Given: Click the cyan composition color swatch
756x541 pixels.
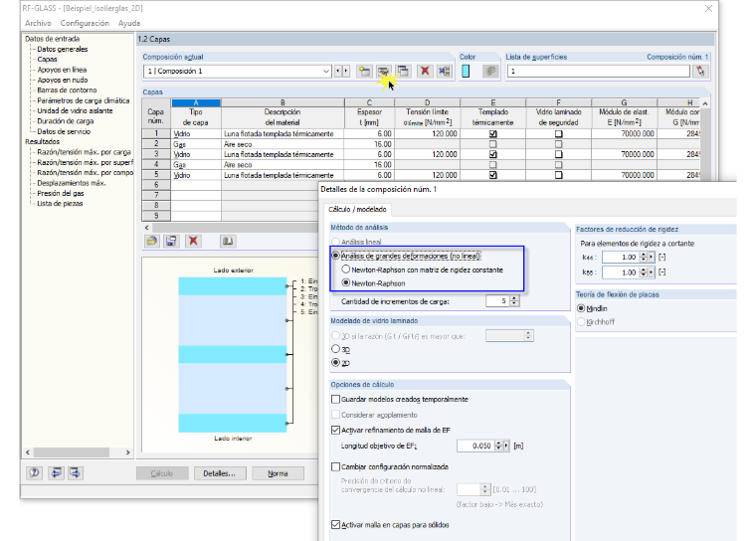Looking at the screenshot, I should [x=466, y=72].
